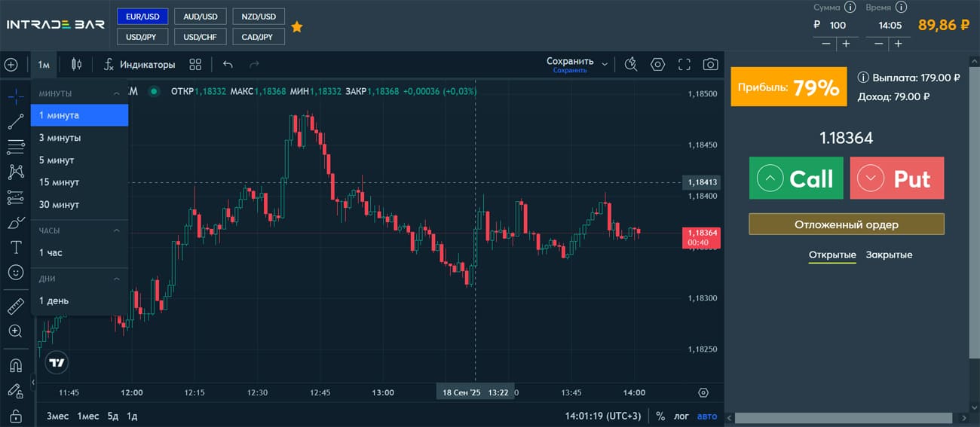Enter fullscreen chart mode

tap(684, 65)
